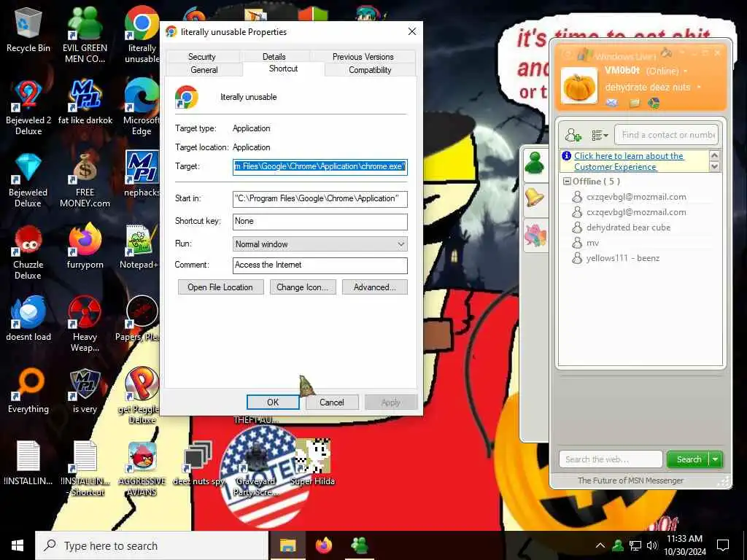Click the Change Icon... button
The width and height of the screenshot is (747, 560).
coord(303,287)
